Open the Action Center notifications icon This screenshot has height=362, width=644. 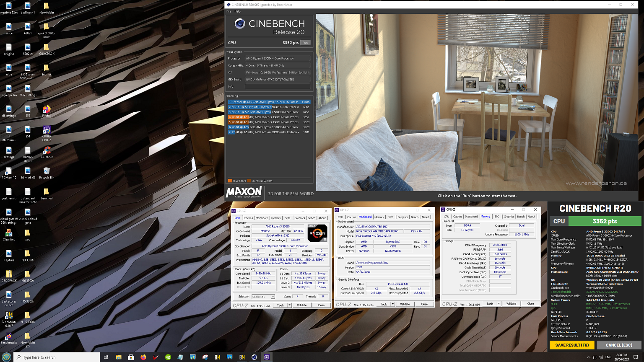[x=636, y=357]
